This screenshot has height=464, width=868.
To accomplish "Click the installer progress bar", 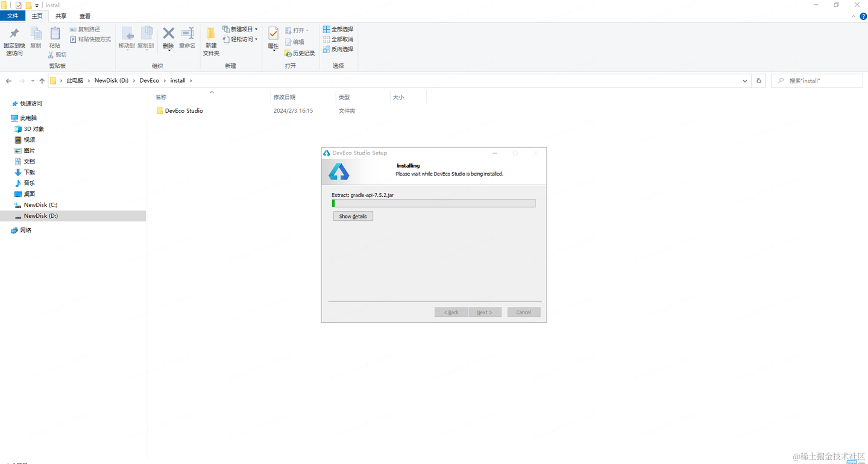I will 433,203.
